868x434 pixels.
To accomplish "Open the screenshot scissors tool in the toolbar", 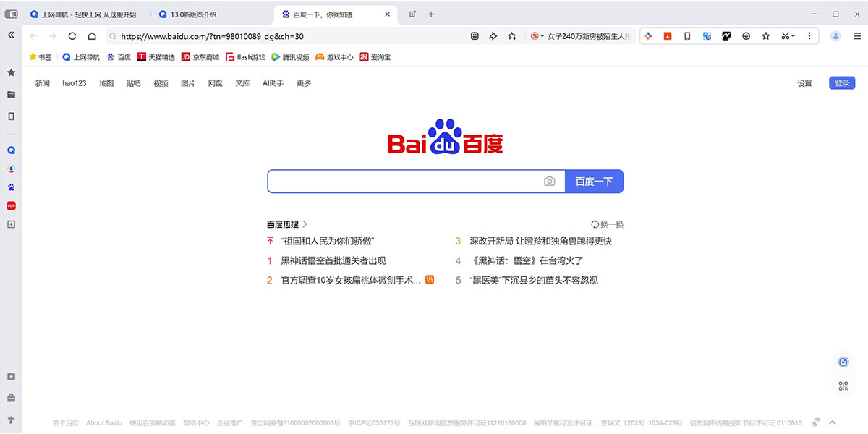I will click(784, 35).
